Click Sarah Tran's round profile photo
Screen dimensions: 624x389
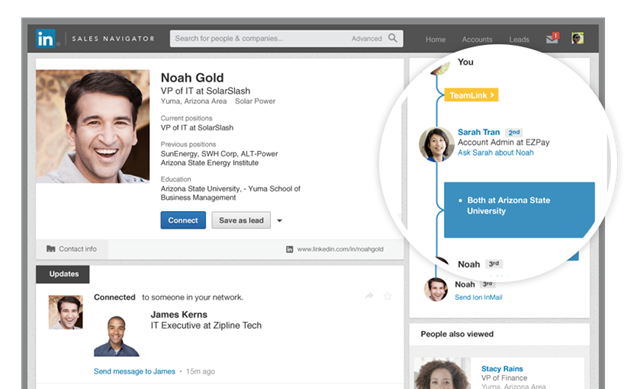click(x=437, y=144)
